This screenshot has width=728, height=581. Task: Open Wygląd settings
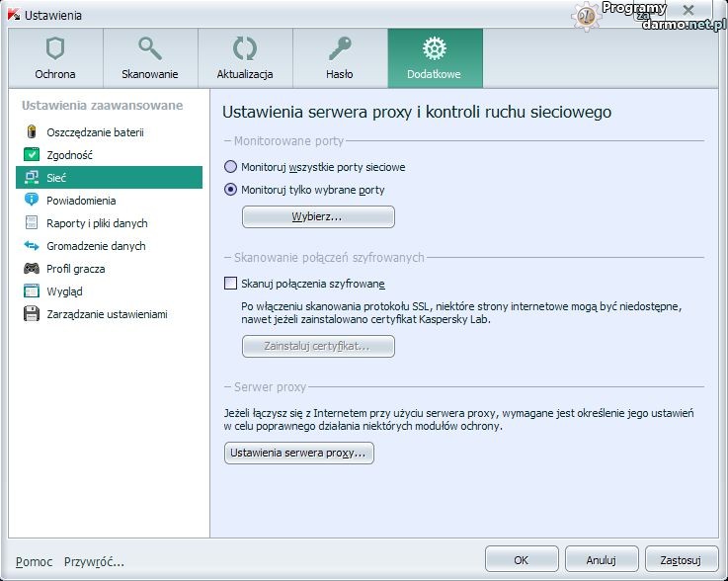109,291
